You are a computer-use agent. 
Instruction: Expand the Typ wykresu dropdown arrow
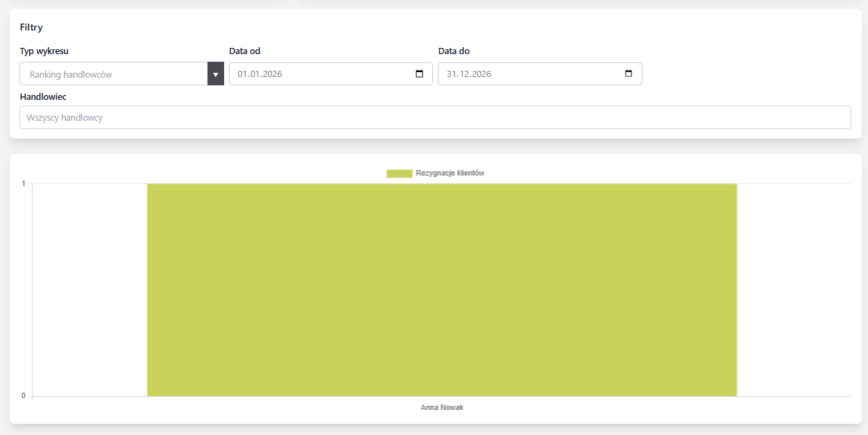(215, 74)
